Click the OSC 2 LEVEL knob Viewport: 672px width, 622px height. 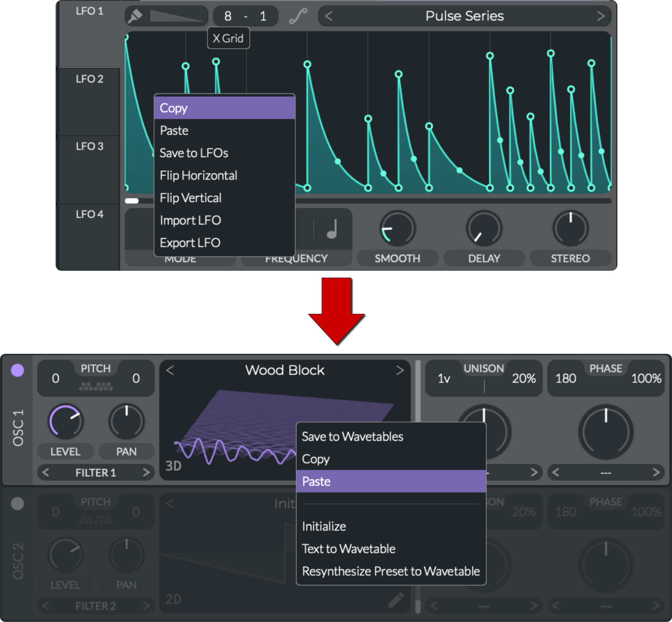click(66, 555)
